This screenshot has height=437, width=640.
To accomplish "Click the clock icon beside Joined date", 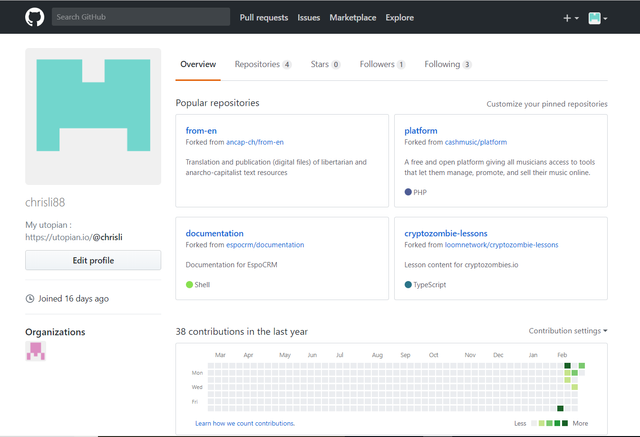I will point(30,299).
